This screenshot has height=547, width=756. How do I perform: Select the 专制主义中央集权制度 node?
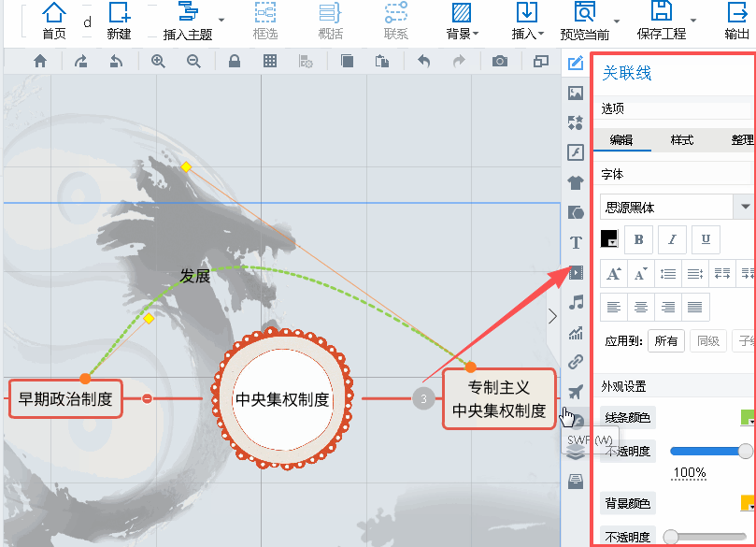click(x=499, y=398)
